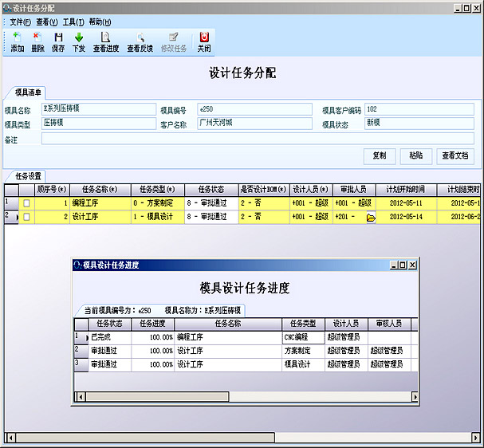This screenshot has height=448, width=484.
Task: Open the 文件(F) menu
Action: tap(21, 22)
